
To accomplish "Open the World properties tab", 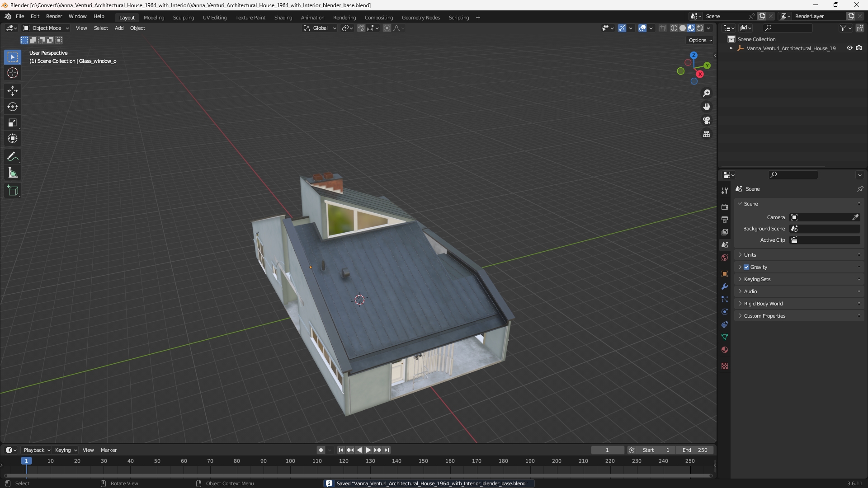I will click(x=725, y=258).
